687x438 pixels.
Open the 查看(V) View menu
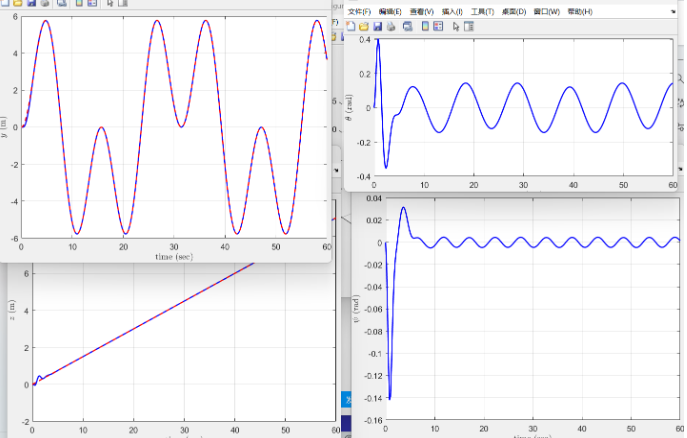[x=421, y=12]
